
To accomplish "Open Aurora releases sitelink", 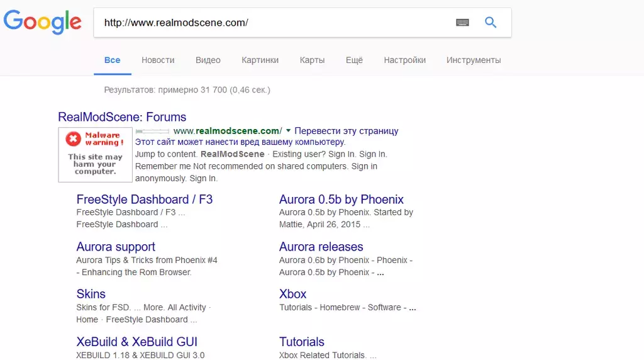I will (321, 247).
